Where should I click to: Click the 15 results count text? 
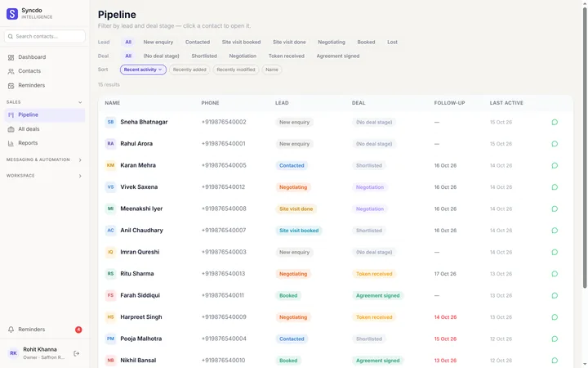[x=109, y=85]
